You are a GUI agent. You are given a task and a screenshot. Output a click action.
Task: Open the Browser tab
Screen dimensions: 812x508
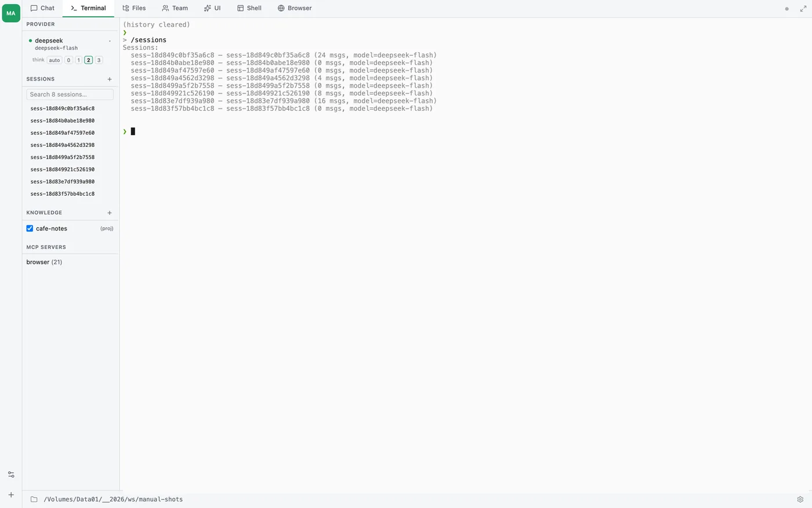click(x=295, y=8)
